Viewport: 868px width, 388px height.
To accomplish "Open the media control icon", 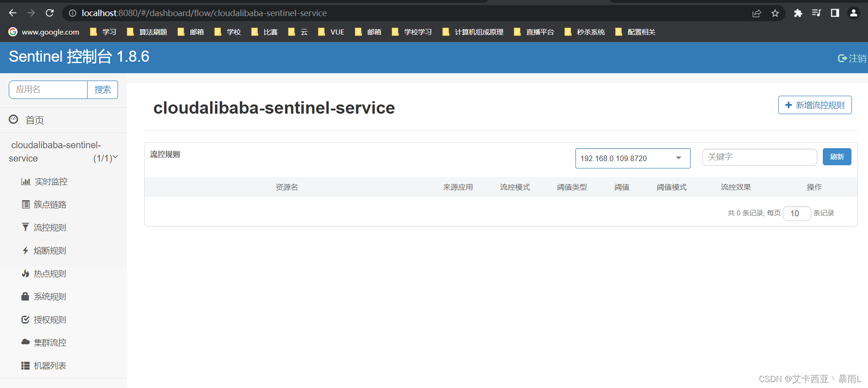I will click(x=816, y=13).
